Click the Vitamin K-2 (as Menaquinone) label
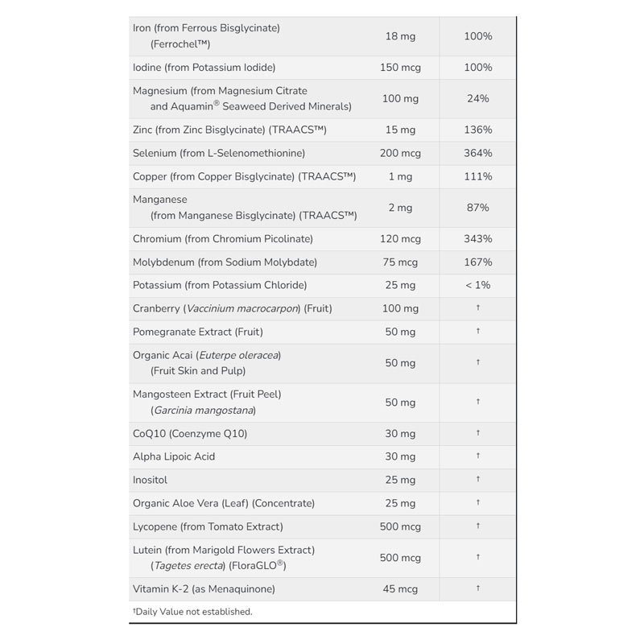Viewport: 644px width, 644px height. pyautogui.click(x=204, y=589)
